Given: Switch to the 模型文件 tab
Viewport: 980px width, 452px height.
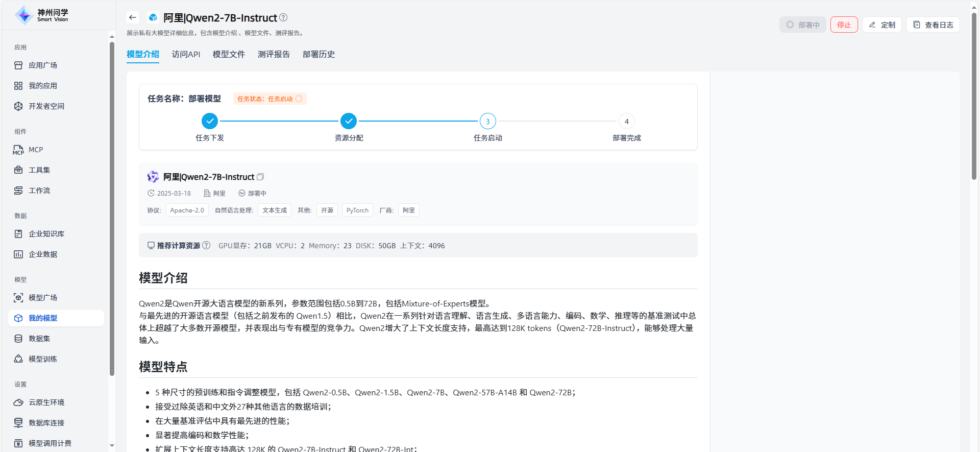Looking at the screenshot, I should (x=229, y=54).
